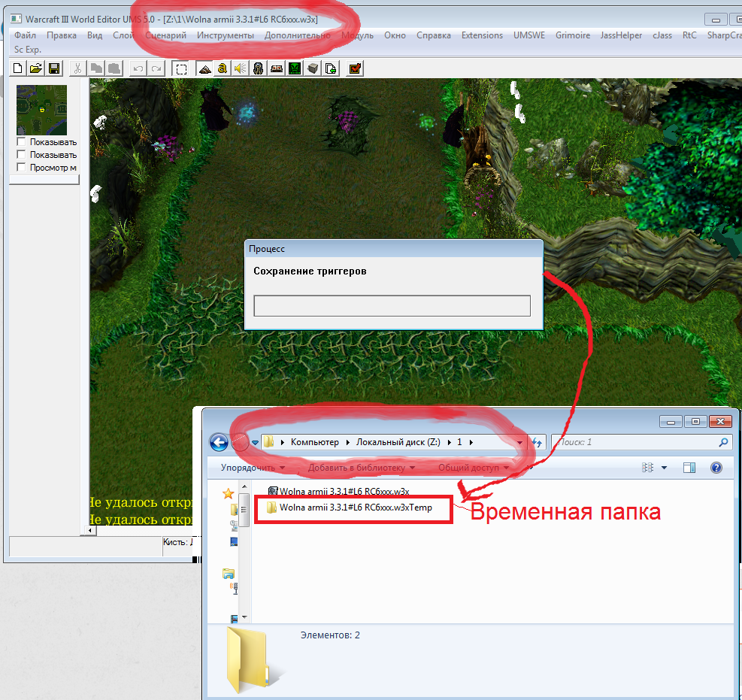This screenshot has height=700, width=742.
Task: Refresh the Explorer folder view
Action: point(537,443)
